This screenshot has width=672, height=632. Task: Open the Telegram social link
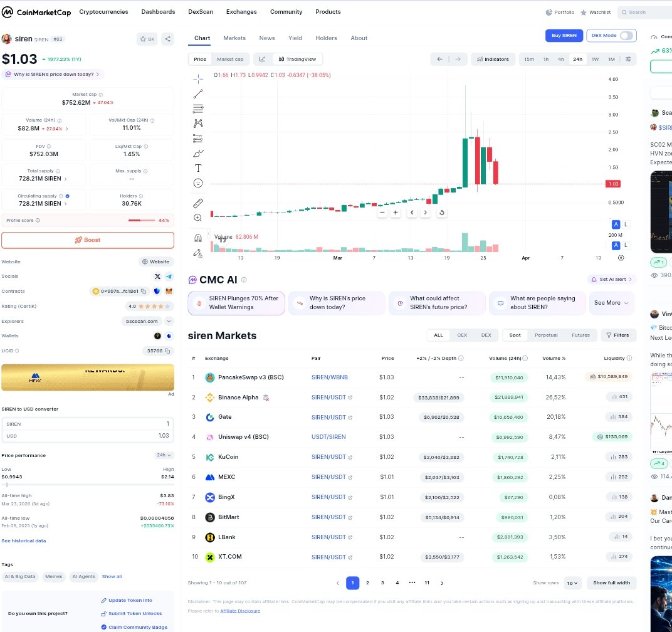tap(169, 276)
